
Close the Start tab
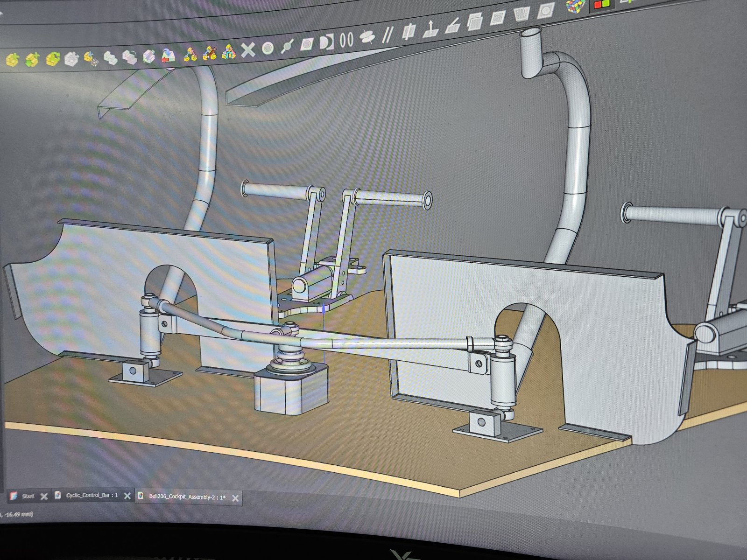pos(44,496)
